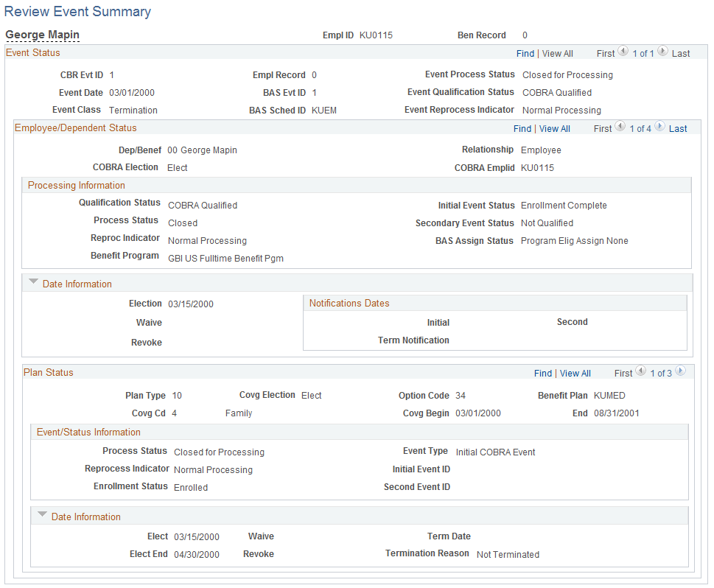
Task: Click Find link in Employee/Dependent Status header
Action: coord(522,129)
